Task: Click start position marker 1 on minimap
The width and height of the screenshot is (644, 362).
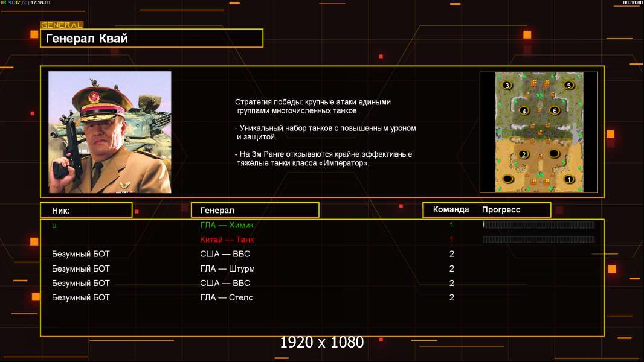Action: (569, 179)
